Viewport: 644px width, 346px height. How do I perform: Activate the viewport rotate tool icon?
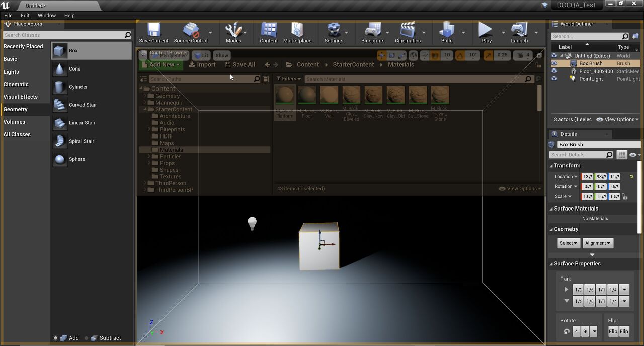coord(391,55)
